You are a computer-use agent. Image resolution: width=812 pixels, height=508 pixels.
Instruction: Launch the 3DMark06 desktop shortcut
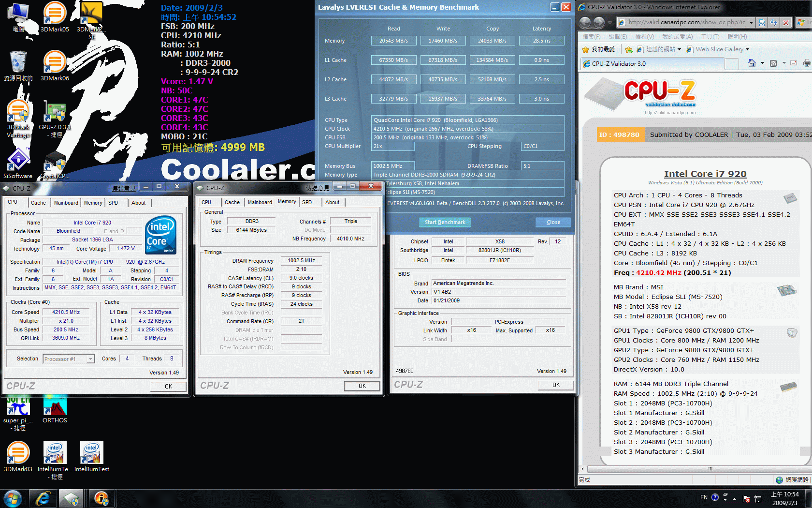click(x=55, y=66)
